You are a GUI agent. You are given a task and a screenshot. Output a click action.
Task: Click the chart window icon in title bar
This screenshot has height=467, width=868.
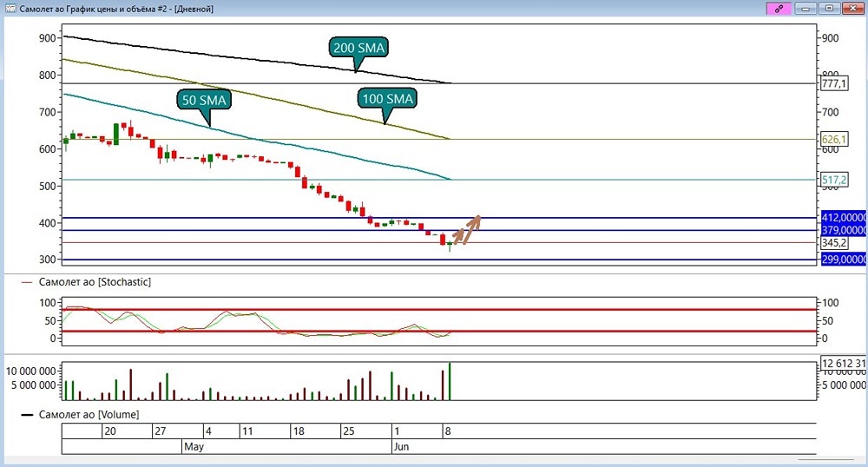coord(10,9)
